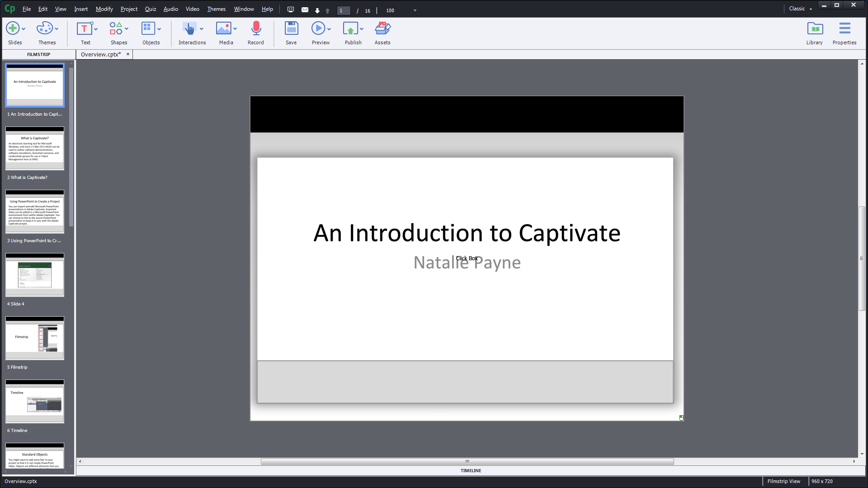This screenshot has width=868, height=488.
Task: Go to previous slide up arrow
Action: (x=328, y=10)
